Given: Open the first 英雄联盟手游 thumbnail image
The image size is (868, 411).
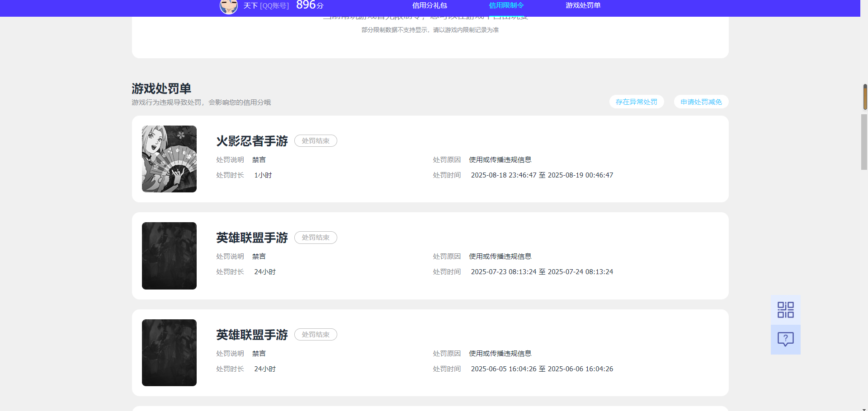Looking at the screenshot, I should pos(169,256).
